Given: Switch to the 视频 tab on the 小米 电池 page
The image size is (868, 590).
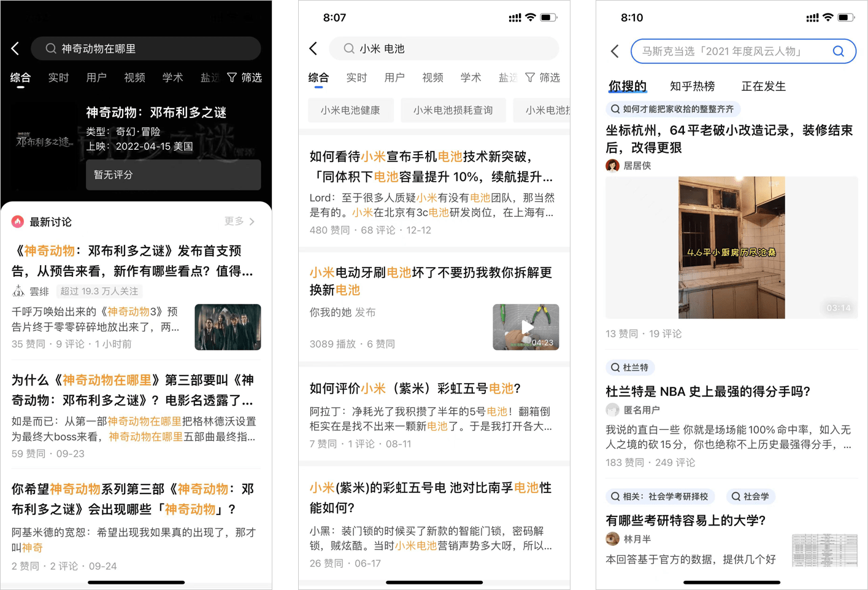Looking at the screenshot, I should [x=432, y=77].
